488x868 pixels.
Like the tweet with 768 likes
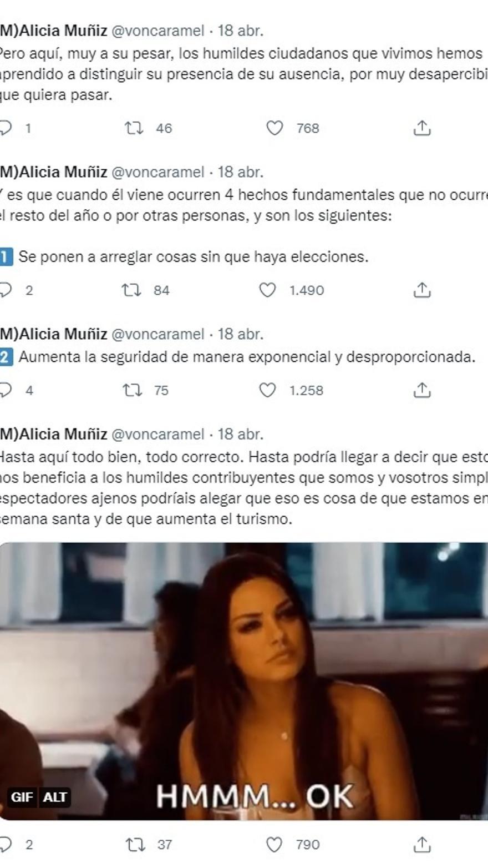click(274, 128)
